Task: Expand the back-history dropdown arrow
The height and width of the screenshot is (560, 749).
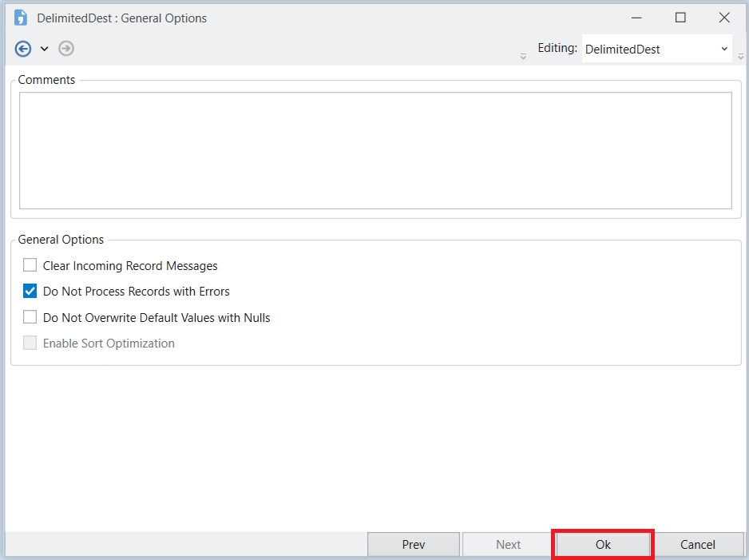Action: click(x=45, y=49)
